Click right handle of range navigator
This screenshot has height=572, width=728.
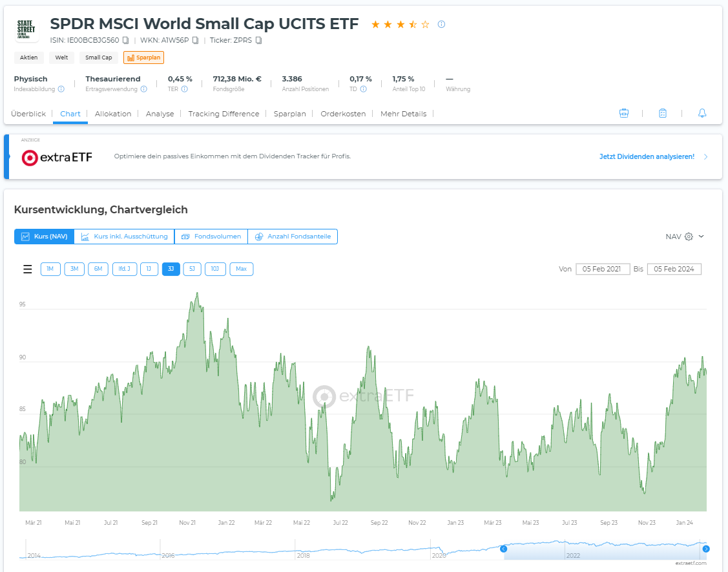[x=706, y=549]
